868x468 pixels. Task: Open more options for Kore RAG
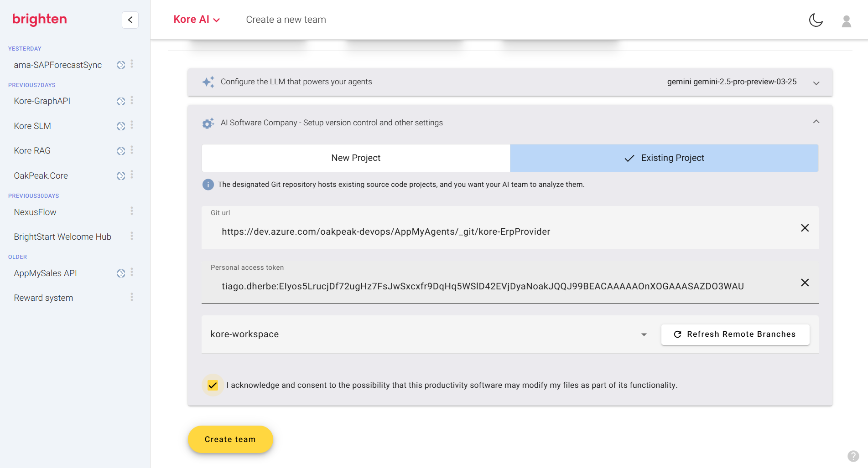(132, 150)
